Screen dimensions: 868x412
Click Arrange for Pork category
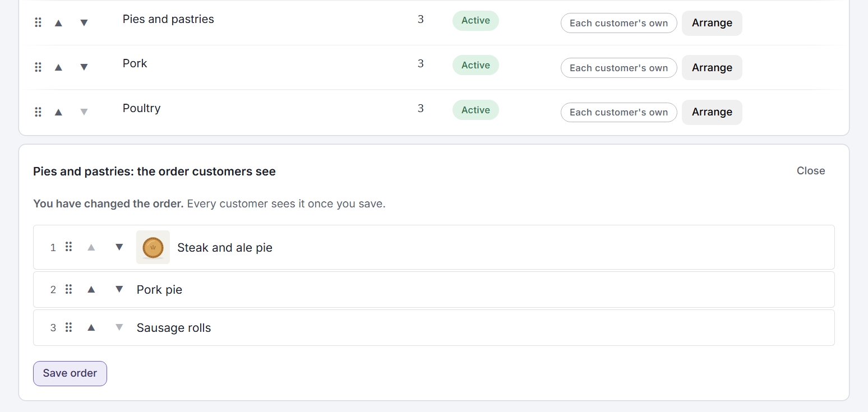point(712,67)
